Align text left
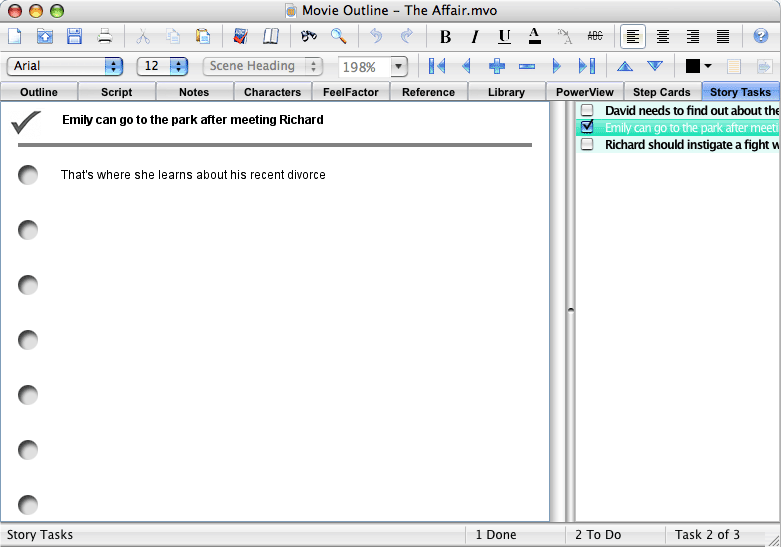 coord(633,36)
